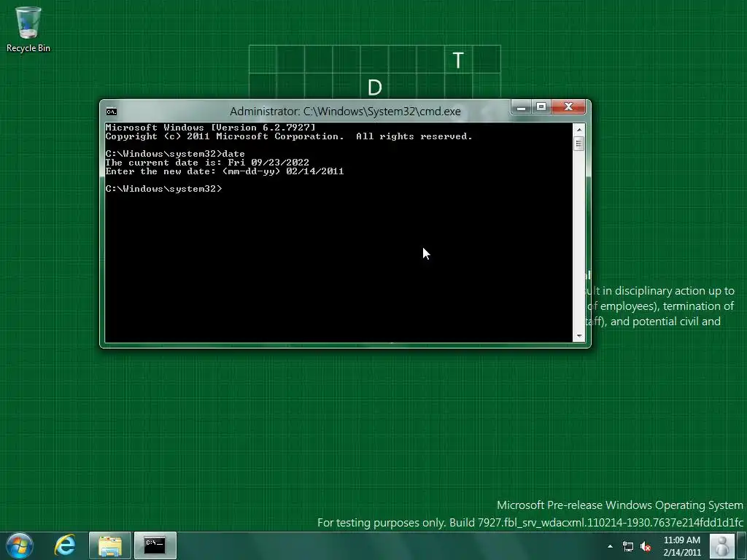Open Windows Explorer from the taskbar
Screen dimensions: 747x560
pyautogui.click(x=110, y=545)
